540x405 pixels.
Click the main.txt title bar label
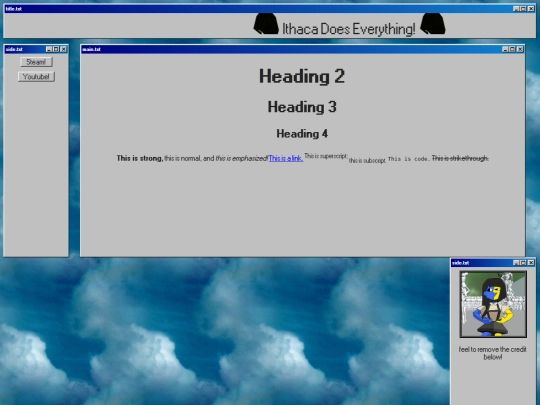91,49
